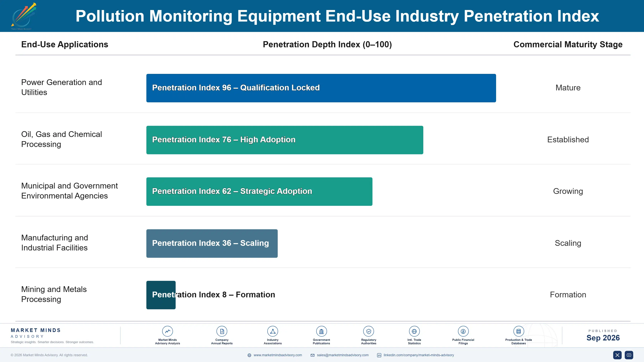
Task: Open linkedin.com/company/market-minds-advisory link
Action: [x=419, y=355]
